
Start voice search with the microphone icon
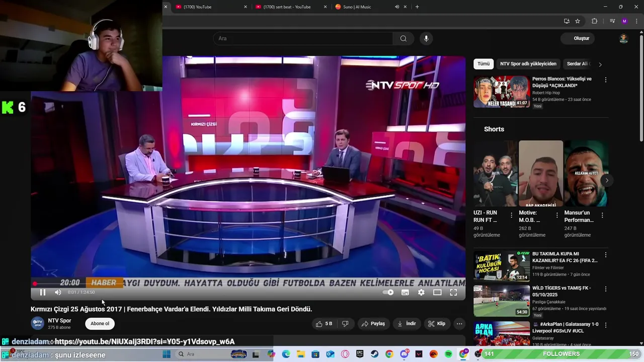pyautogui.click(x=426, y=39)
